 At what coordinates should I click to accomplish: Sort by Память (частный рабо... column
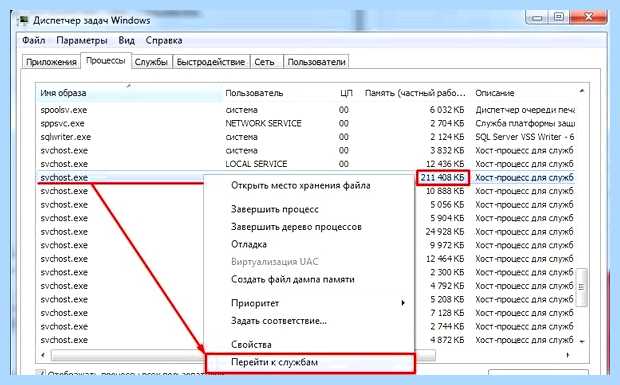click(x=415, y=93)
